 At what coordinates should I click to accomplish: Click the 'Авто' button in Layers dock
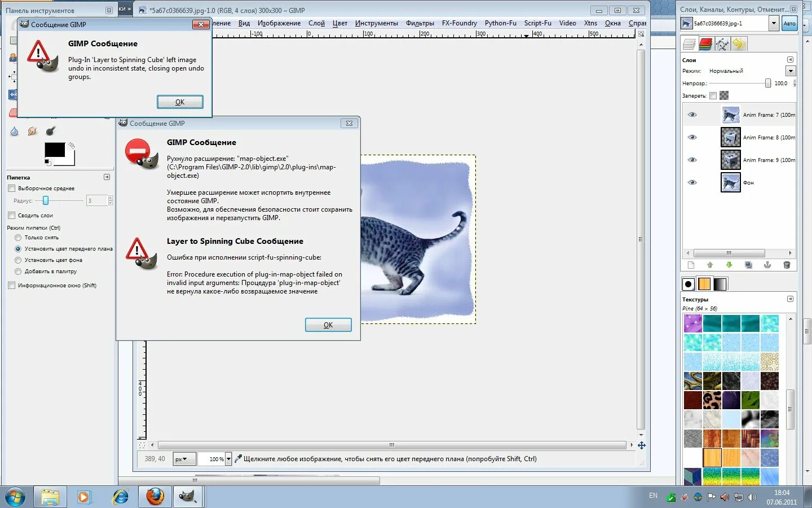[789, 23]
